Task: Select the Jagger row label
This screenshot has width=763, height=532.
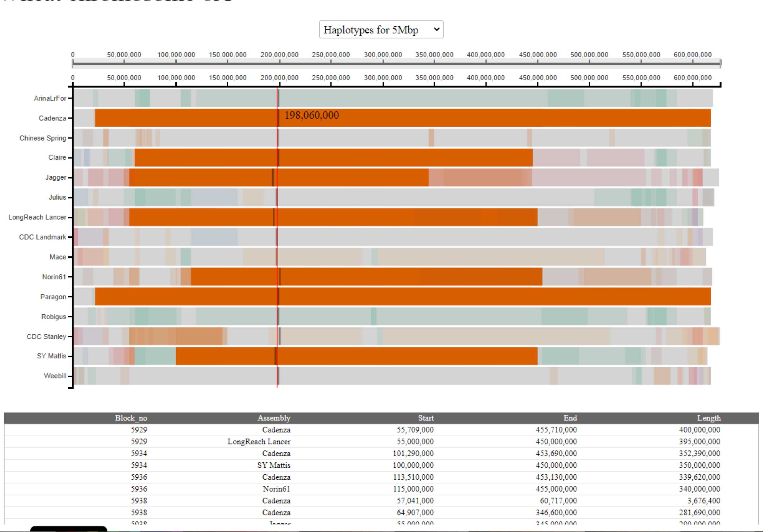Action: click(x=56, y=177)
